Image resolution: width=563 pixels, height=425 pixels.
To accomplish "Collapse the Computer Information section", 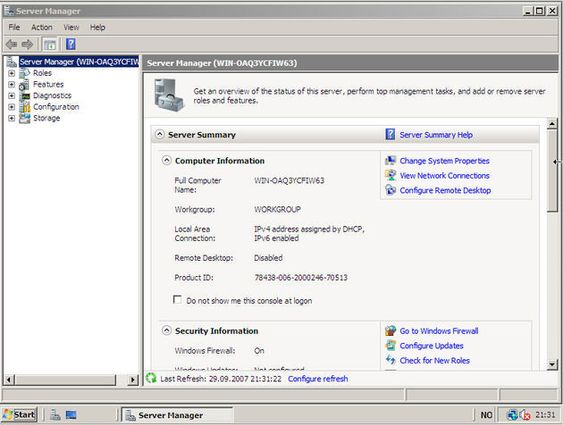I will [166, 160].
